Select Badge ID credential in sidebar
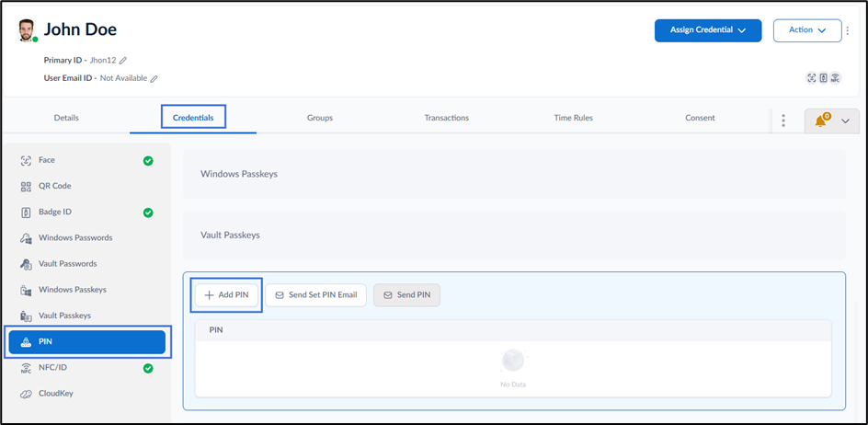The width and height of the screenshot is (868, 425). pyautogui.click(x=87, y=212)
